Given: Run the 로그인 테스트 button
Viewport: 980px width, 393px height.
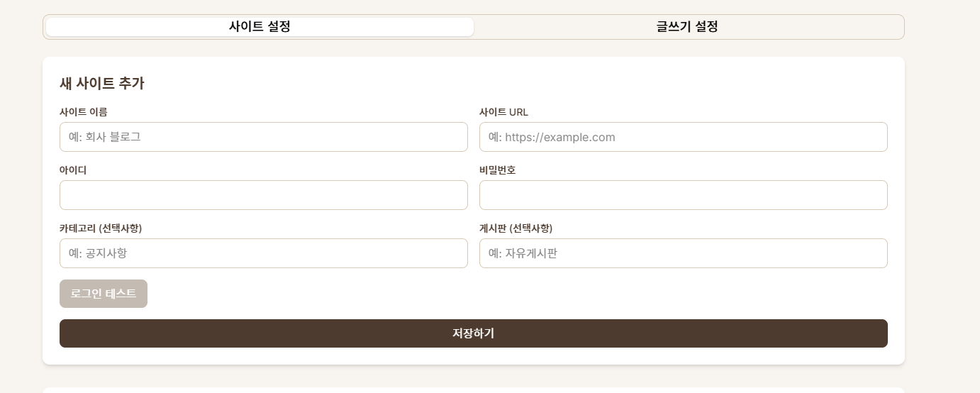Looking at the screenshot, I should (104, 294).
